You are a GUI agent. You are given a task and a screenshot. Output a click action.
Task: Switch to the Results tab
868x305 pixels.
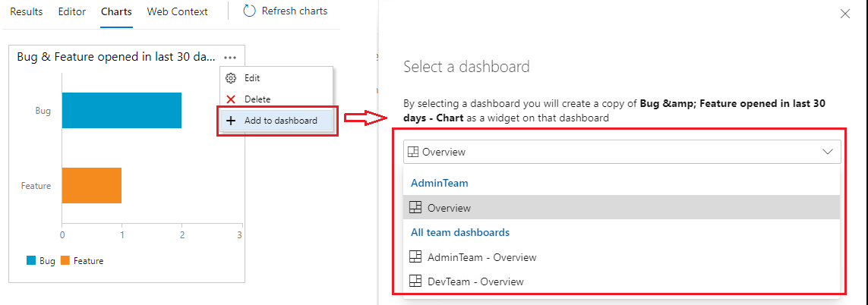point(26,12)
